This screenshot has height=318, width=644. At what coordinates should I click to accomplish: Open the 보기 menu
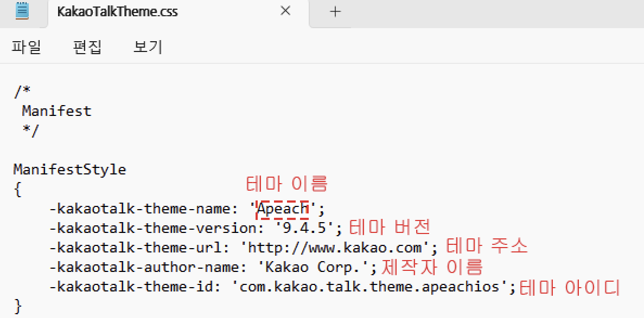[148, 47]
